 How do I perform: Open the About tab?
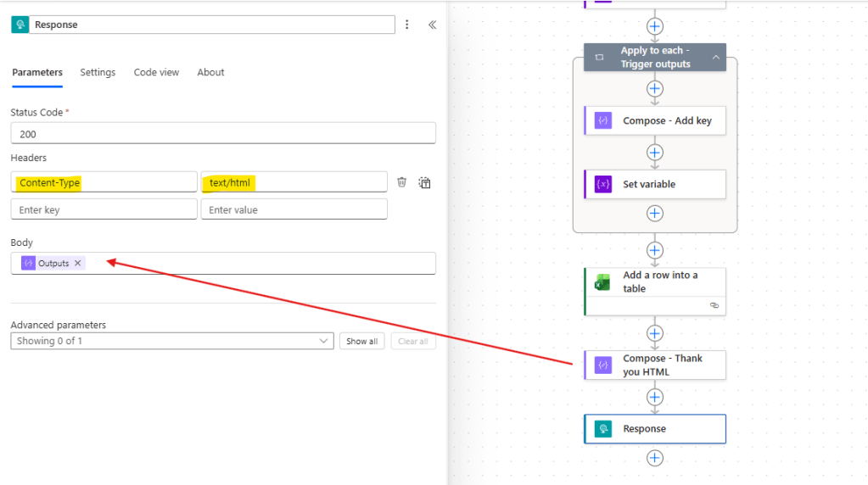pos(210,72)
